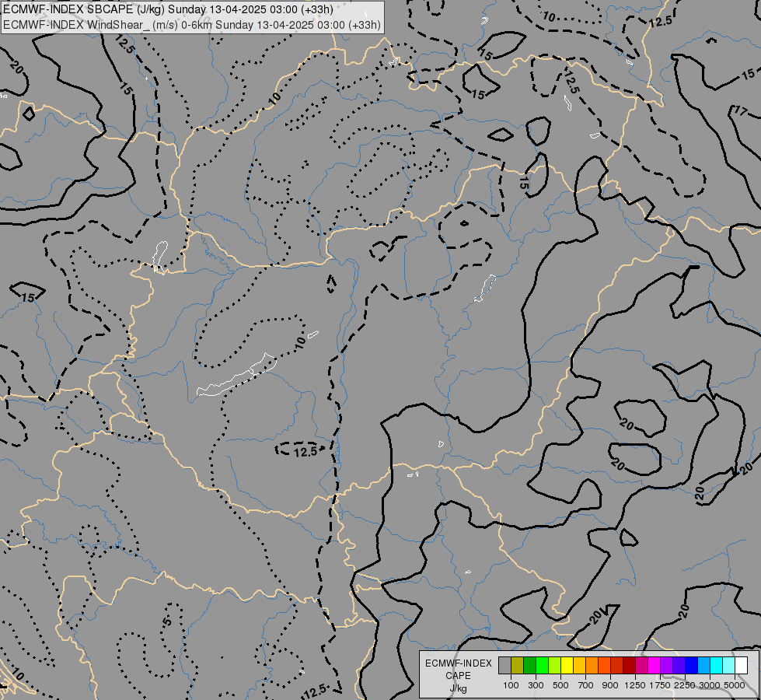
Task: Click the legend label '100'
Action: [x=511, y=685]
